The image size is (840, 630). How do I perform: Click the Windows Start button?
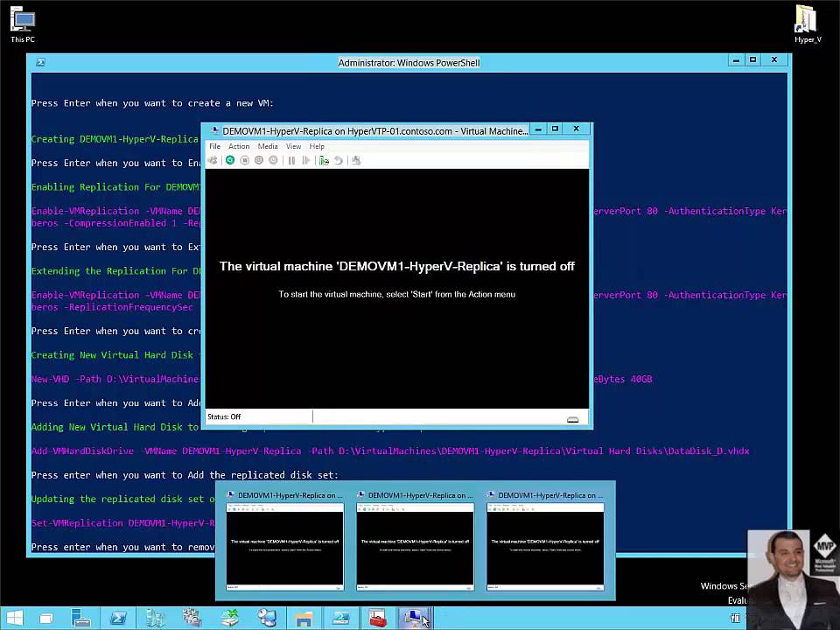(15, 619)
